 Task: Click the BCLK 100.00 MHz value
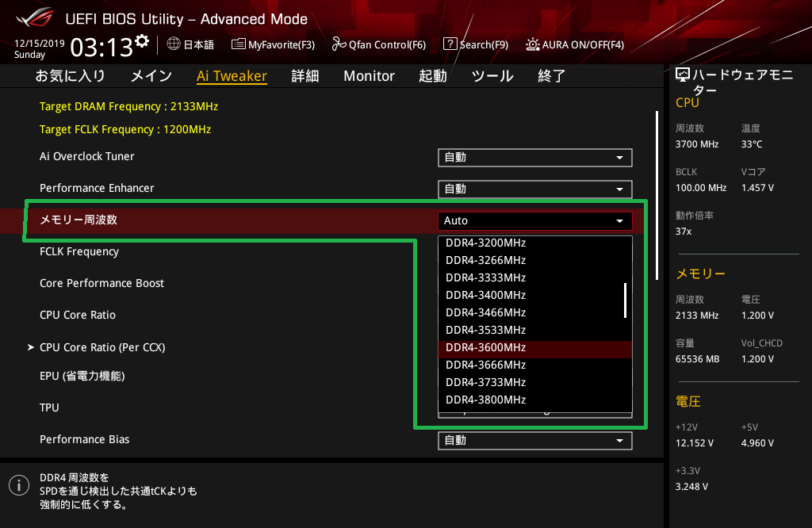click(701, 188)
